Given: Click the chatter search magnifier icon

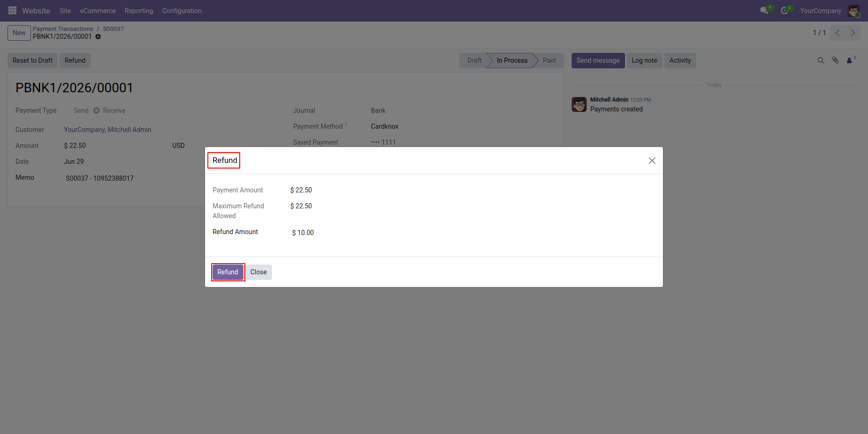Looking at the screenshot, I should coord(821,60).
